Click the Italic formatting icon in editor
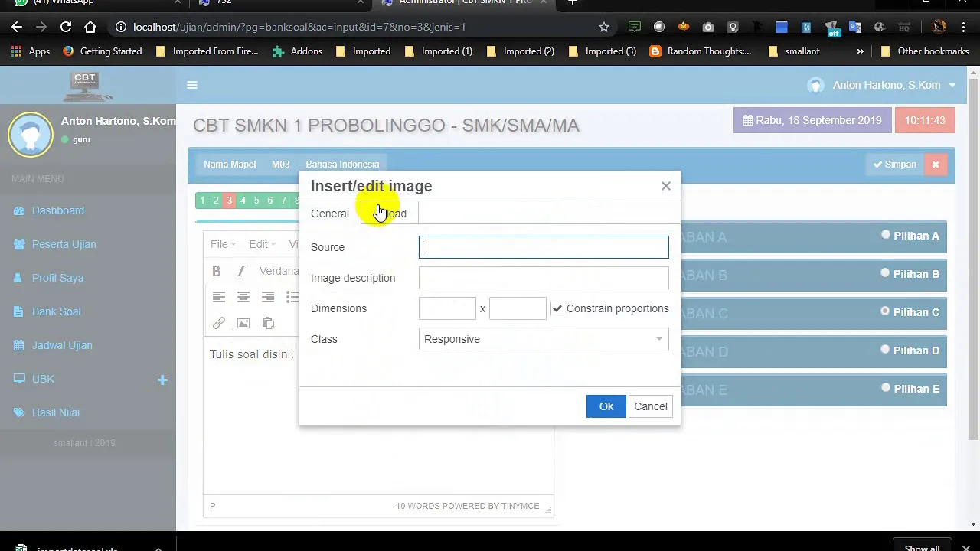The width and height of the screenshot is (980, 551). click(x=241, y=271)
